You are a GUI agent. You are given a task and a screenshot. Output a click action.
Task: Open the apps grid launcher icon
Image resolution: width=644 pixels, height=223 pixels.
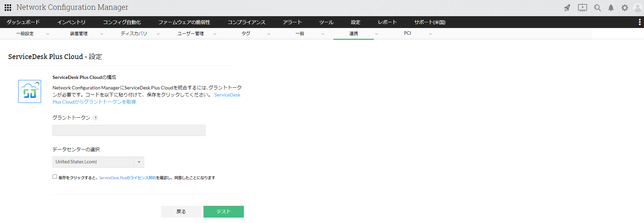8,7
